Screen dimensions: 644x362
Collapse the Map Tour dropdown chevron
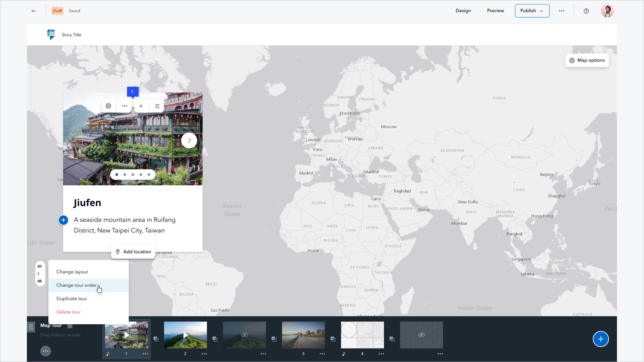[70, 325]
